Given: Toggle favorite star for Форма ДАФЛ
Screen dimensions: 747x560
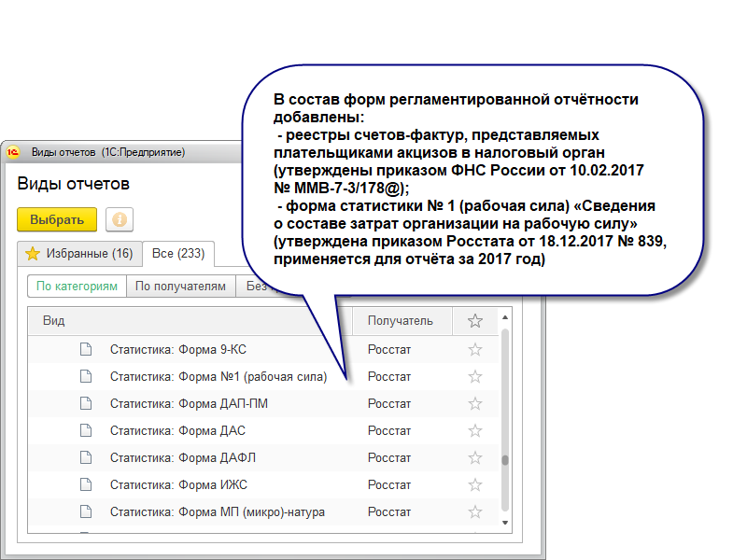Looking at the screenshot, I should (x=475, y=457).
